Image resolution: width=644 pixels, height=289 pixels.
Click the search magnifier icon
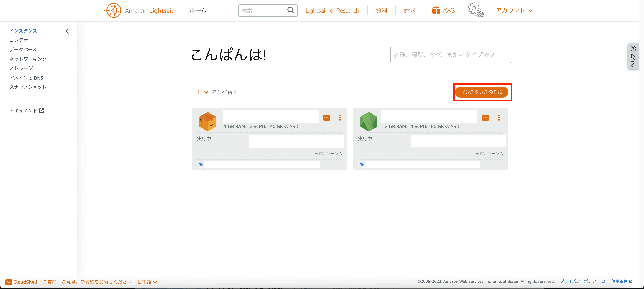pyautogui.click(x=290, y=10)
